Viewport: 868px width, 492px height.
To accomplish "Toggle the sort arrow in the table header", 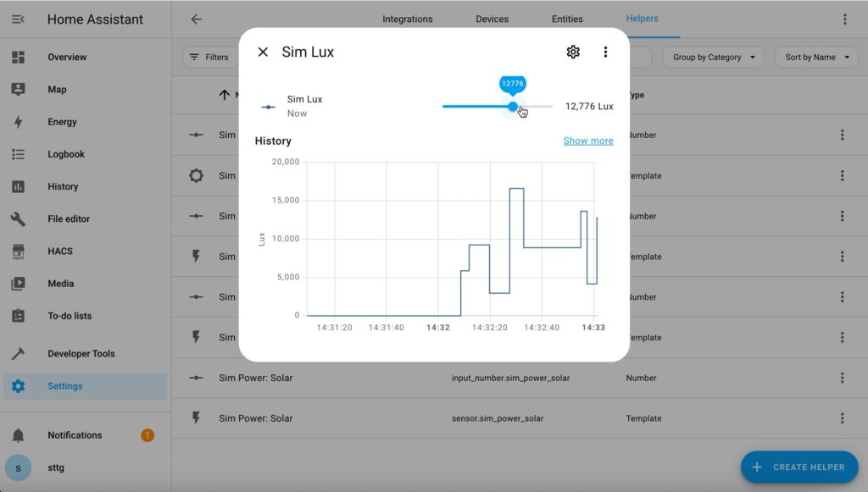I will [x=224, y=95].
